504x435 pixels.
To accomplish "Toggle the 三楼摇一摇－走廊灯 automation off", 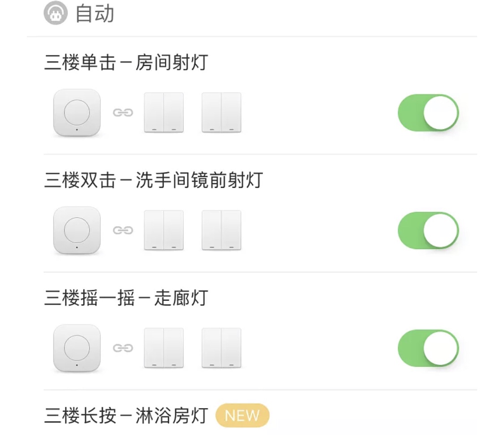I will pyautogui.click(x=428, y=348).
